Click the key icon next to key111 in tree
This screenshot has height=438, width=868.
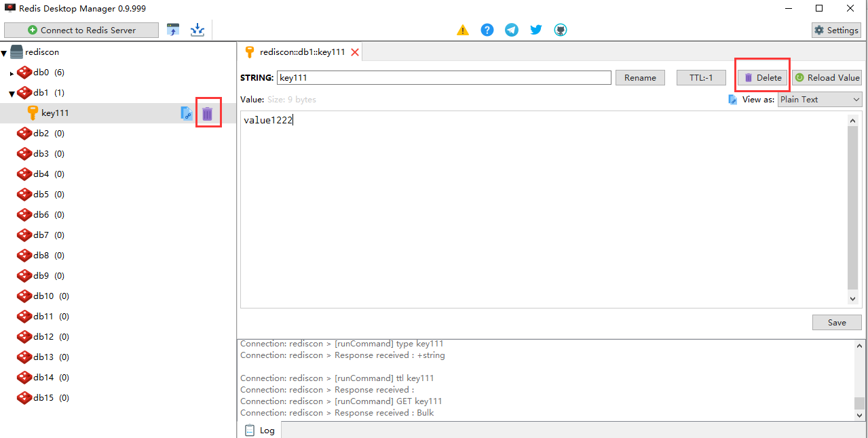[x=32, y=113]
